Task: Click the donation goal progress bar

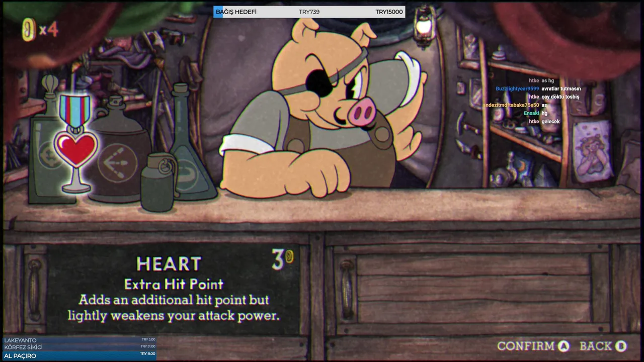Action: tap(309, 12)
